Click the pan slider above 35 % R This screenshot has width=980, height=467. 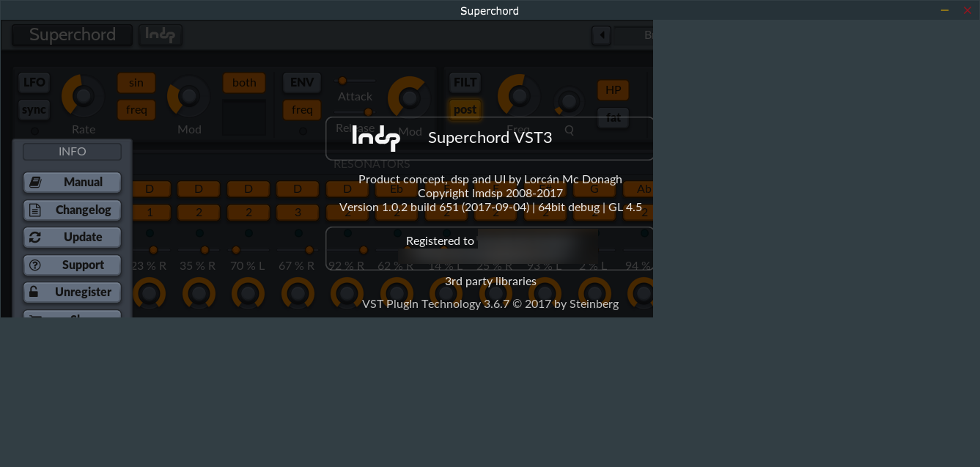[205, 250]
